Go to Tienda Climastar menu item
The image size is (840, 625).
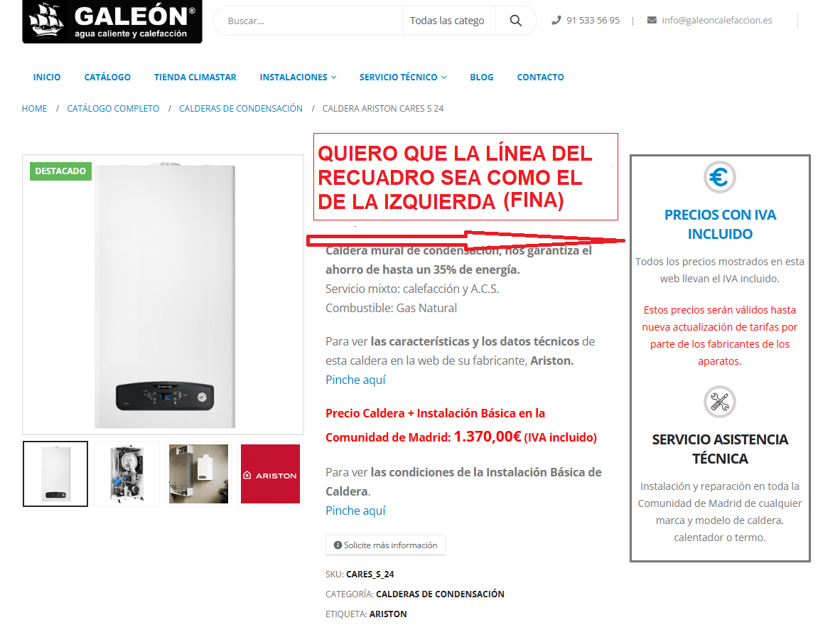pos(195,78)
